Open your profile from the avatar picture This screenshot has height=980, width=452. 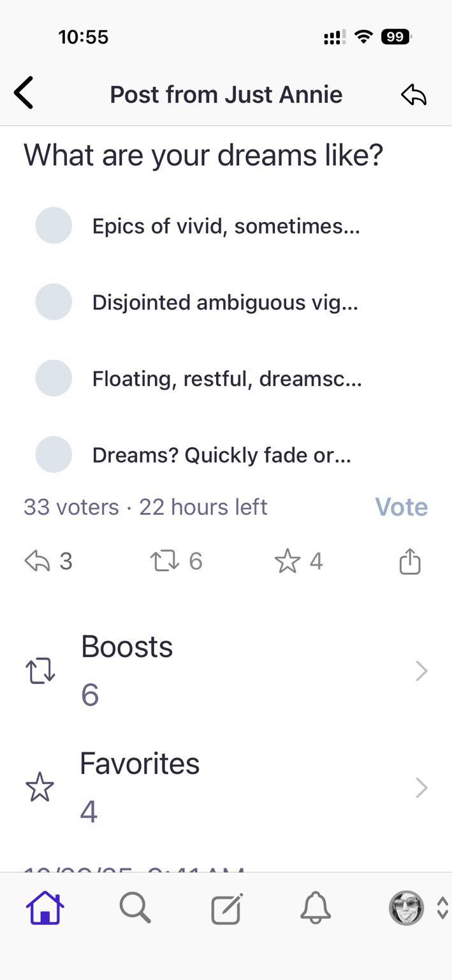406,909
